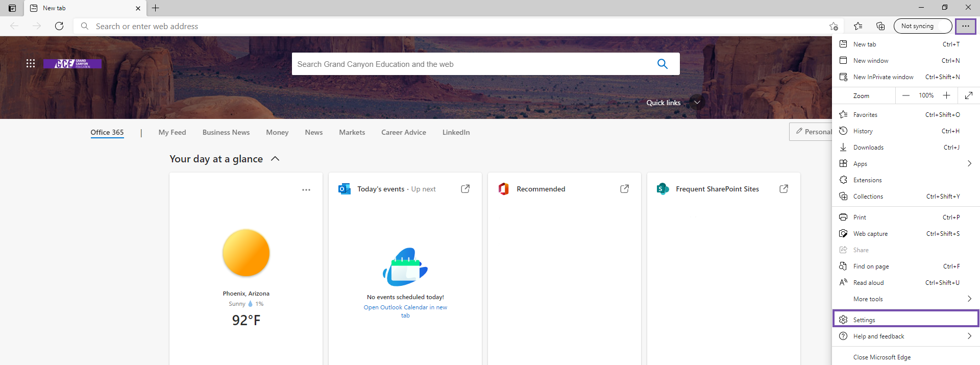Image resolution: width=980 pixels, height=365 pixels.
Task: Select New tab in the menu
Action: click(x=905, y=44)
